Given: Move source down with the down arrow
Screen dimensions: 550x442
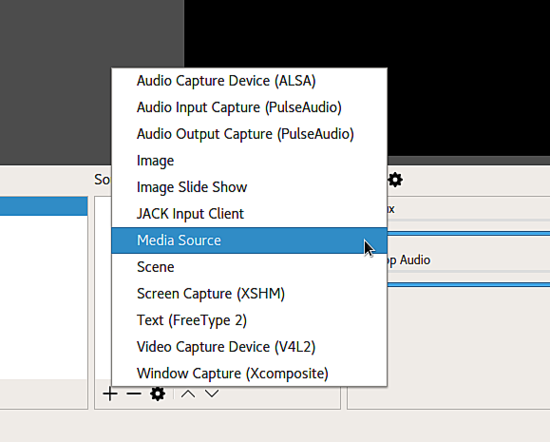Looking at the screenshot, I should pyautogui.click(x=212, y=394).
